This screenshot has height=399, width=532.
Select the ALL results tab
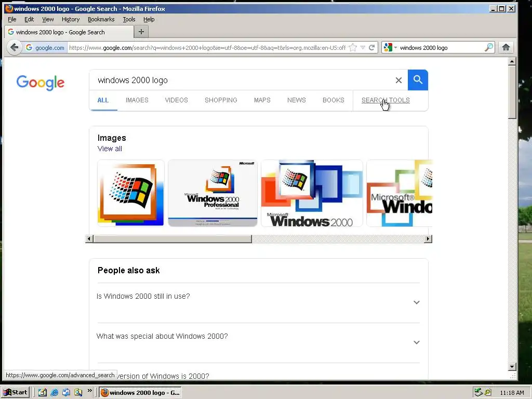coord(103,100)
